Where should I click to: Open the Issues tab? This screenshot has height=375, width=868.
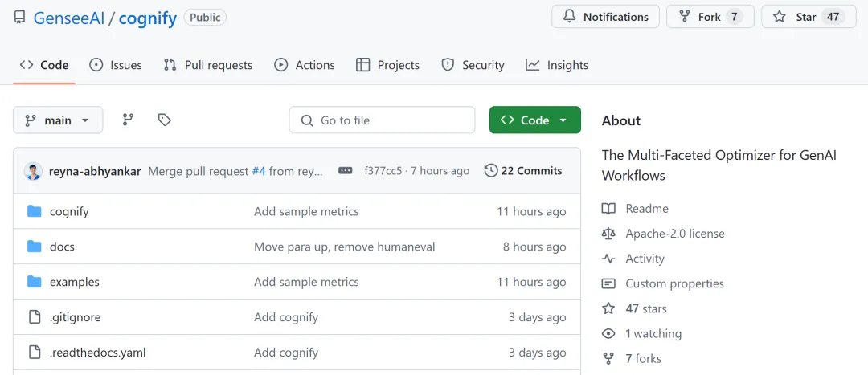115,65
